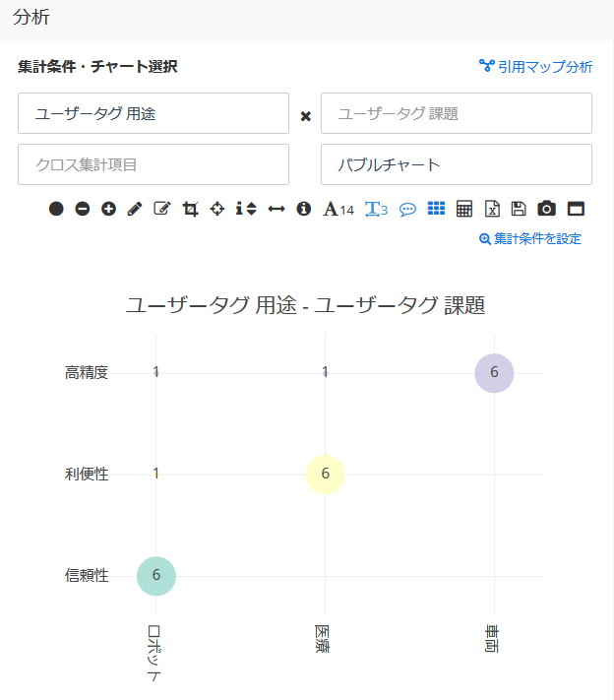This screenshot has height=700, width=614.
Task: Click the horizontal double-arrow icon
Action: tap(276, 209)
